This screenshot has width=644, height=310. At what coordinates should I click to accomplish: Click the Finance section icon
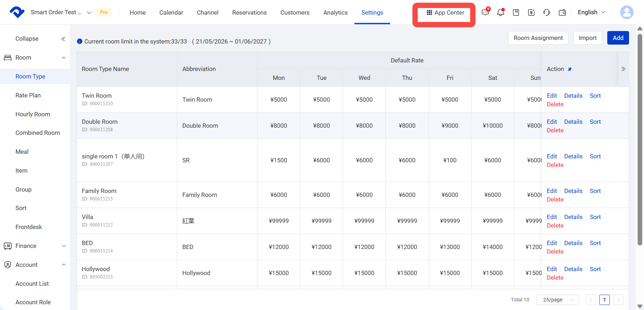click(x=7, y=246)
